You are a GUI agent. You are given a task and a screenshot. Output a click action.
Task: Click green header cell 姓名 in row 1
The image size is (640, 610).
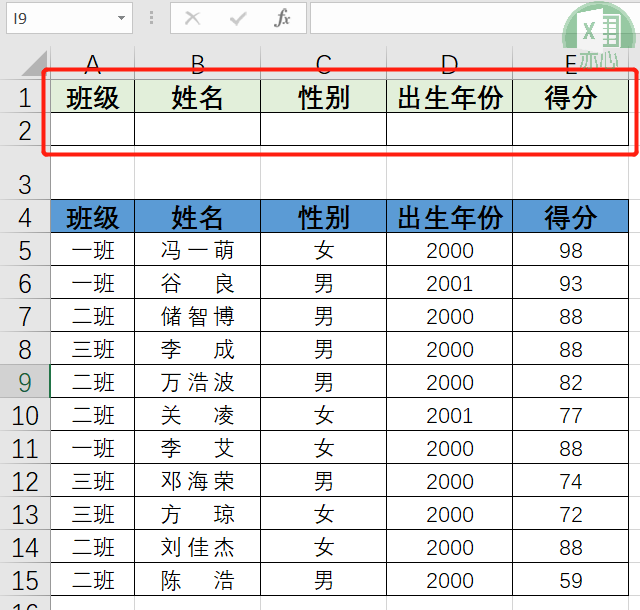pos(198,97)
